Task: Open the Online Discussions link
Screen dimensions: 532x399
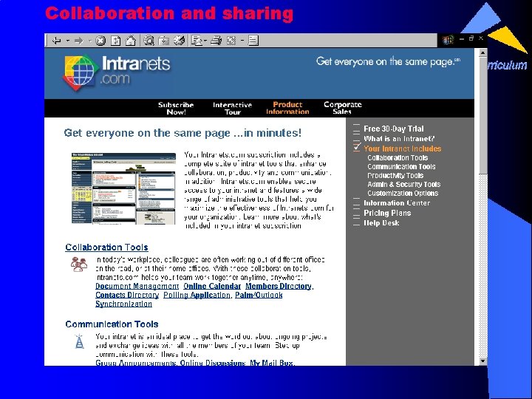Action: tap(213, 363)
